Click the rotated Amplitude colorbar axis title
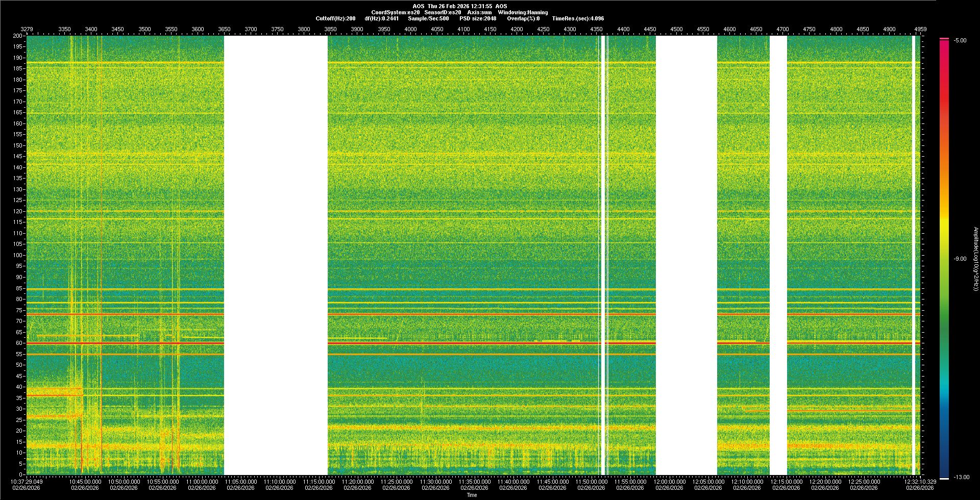Viewport: 980px width, 500px height. click(975, 259)
